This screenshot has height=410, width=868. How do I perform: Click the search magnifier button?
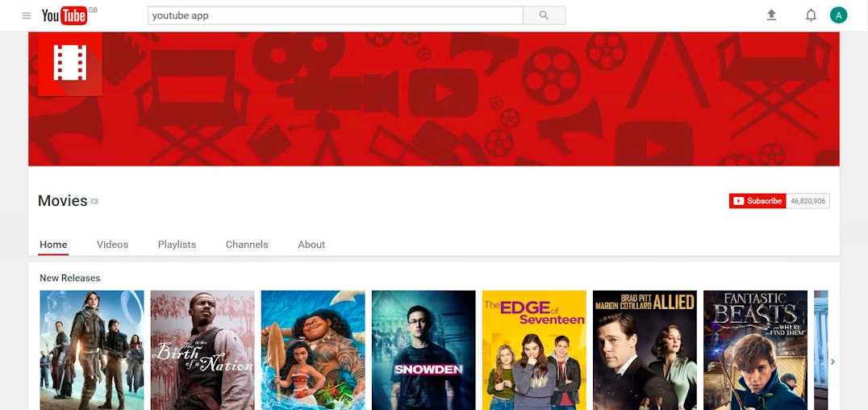[545, 15]
